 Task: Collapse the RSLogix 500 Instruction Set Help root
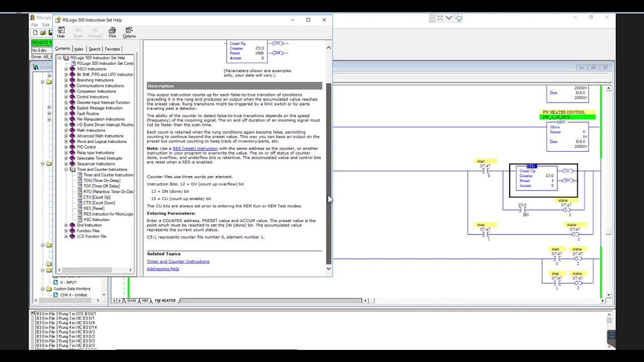[59, 58]
